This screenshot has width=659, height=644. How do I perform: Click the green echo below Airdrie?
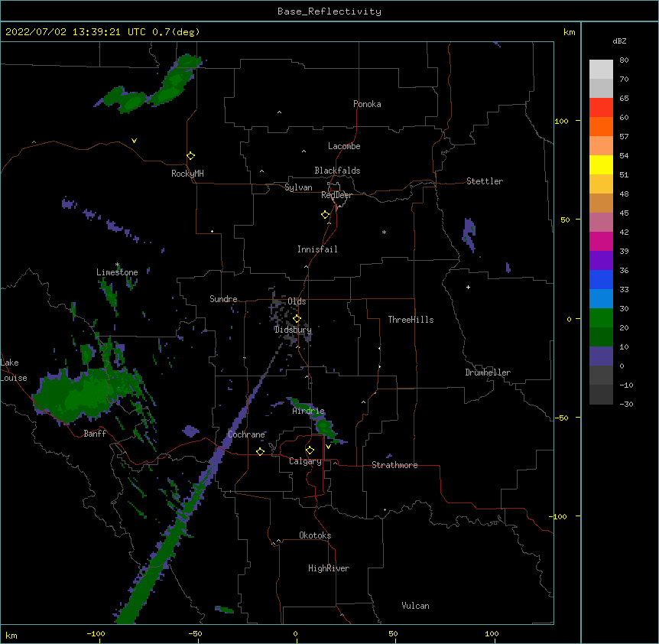pyautogui.click(x=323, y=425)
